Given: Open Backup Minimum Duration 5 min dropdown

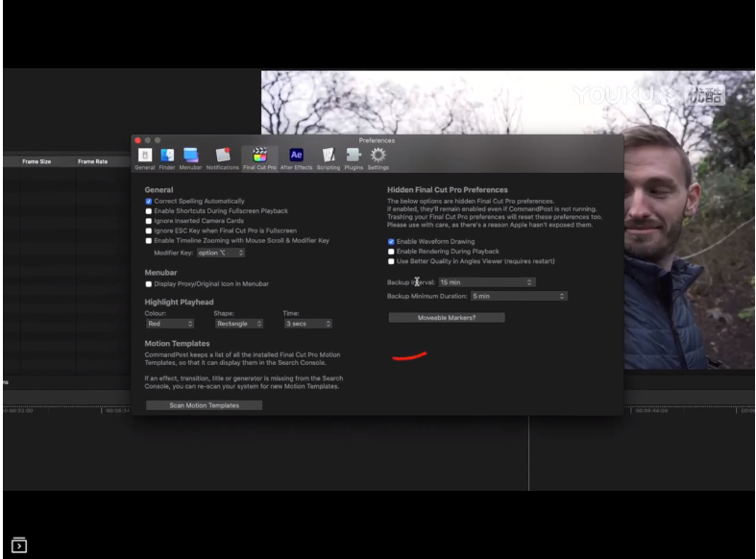Looking at the screenshot, I should pos(519,297).
